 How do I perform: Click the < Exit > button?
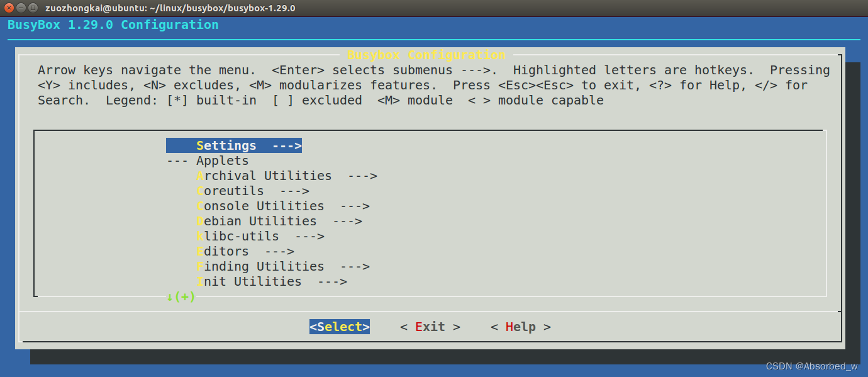[430, 327]
